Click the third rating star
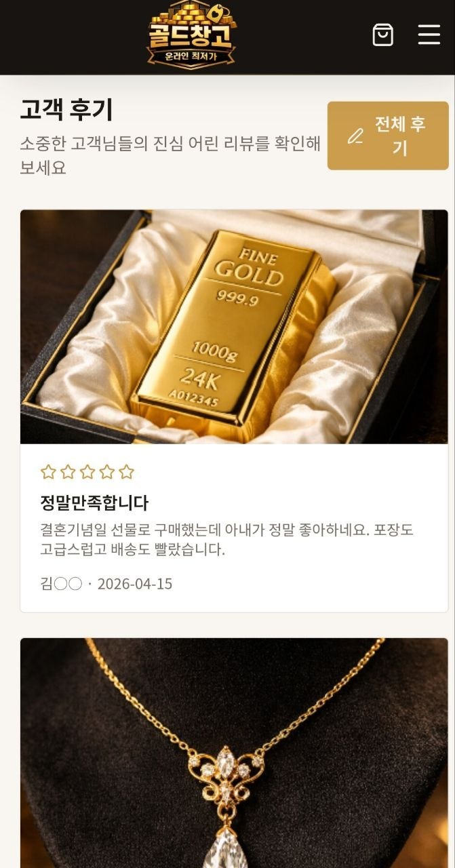 pyautogui.click(x=87, y=472)
